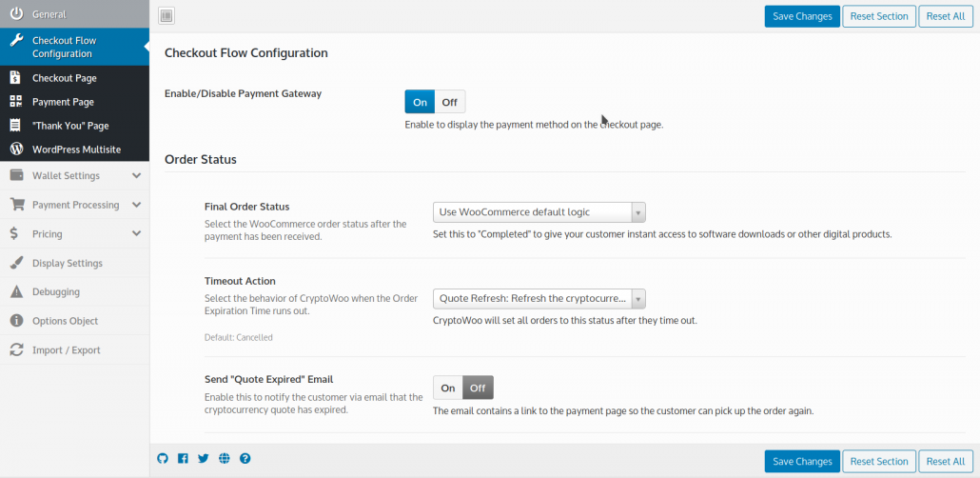Turn Off the "Quote Expired" email
The width and height of the screenshot is (980, 478).
point(479,388)
